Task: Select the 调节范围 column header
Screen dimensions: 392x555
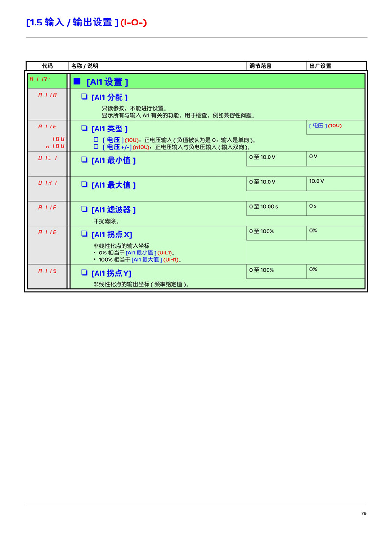Action: point(261,66)
